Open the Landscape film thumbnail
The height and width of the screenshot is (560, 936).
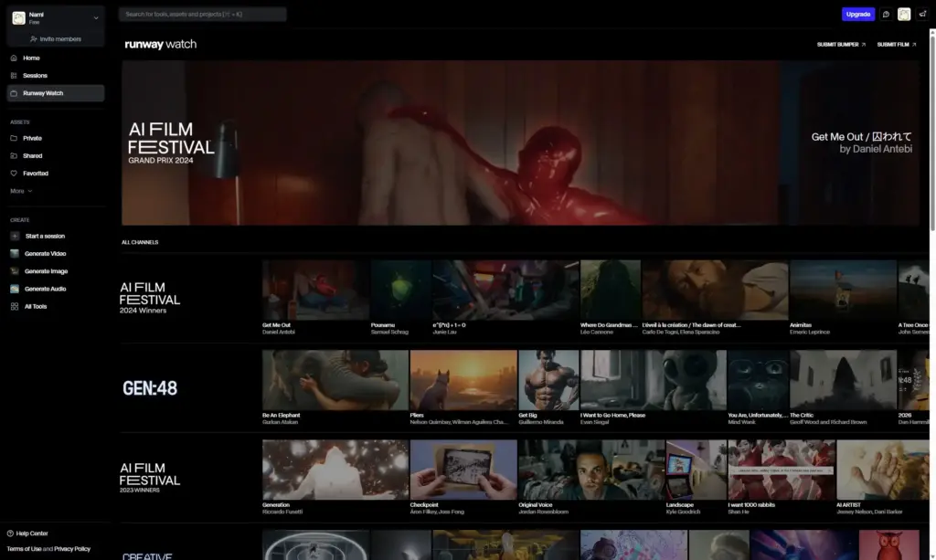[696, 470]
